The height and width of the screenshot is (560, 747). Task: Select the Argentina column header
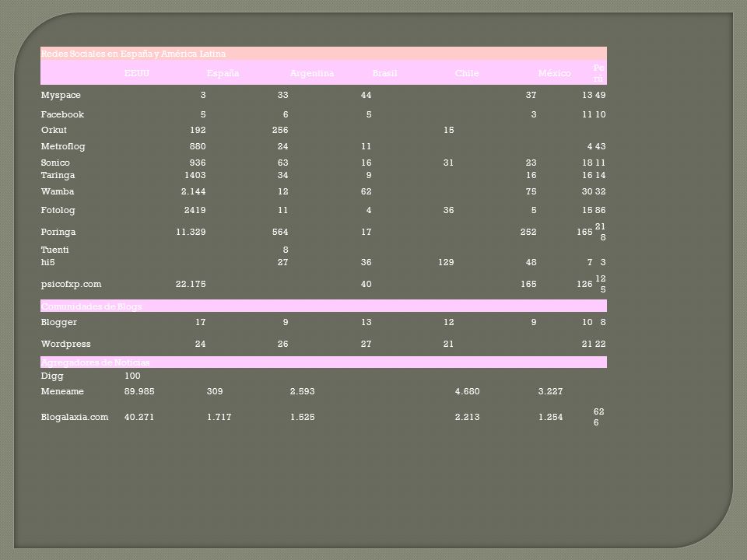pos(312,73)
